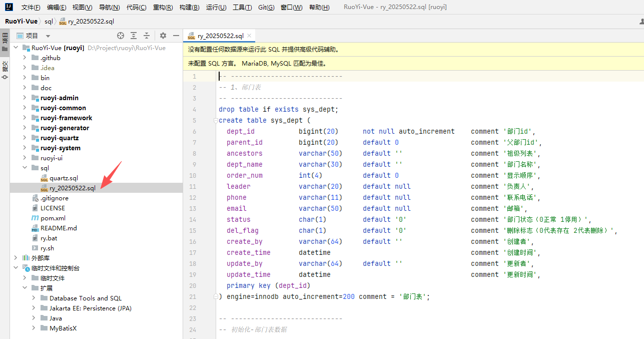This screenshot has width=644, height=339.
Task: Expand the ruoyi-admin module folder
Action: [25, 98]
